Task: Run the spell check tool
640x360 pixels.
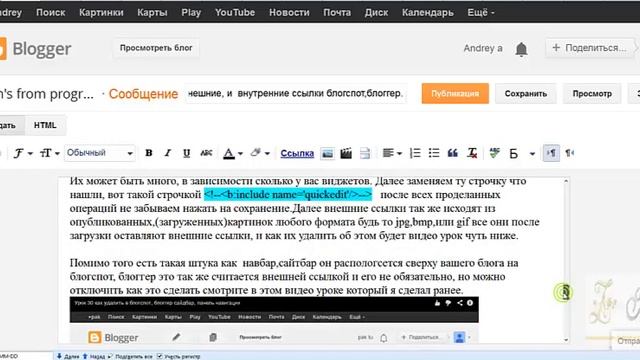Action: pos(495,153)
